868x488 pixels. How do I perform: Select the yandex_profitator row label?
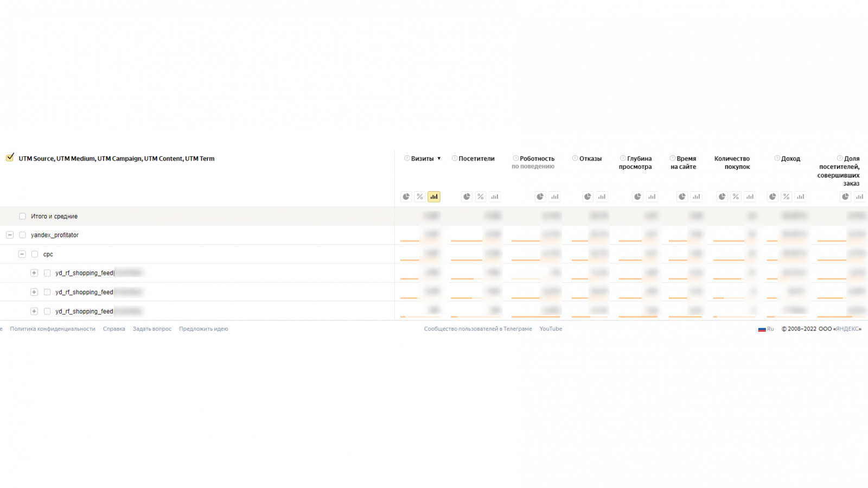55,235
